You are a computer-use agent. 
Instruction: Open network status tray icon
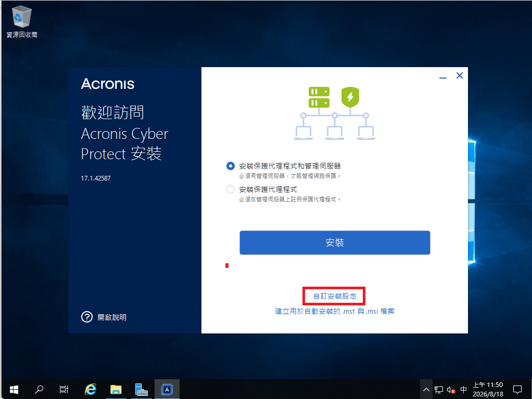439,390
